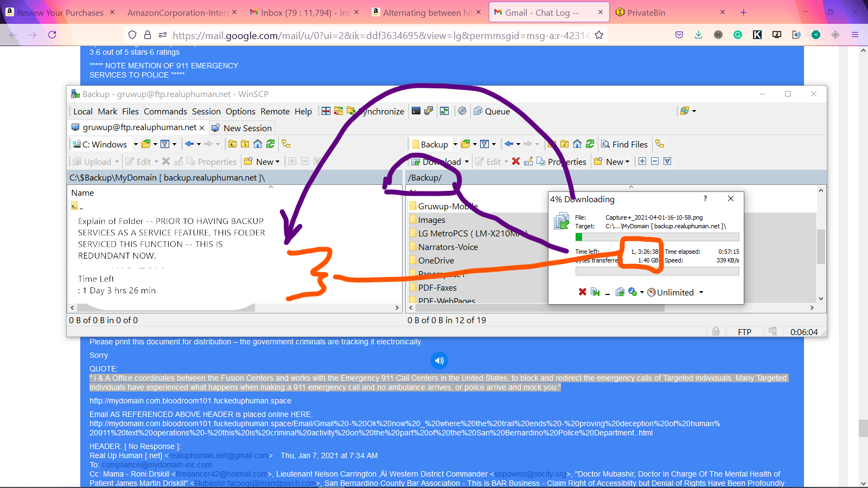Click the Compare Directories icon in WinSCP toolbar
Viewport: 868px width, 488px height.
click(326, 111)
